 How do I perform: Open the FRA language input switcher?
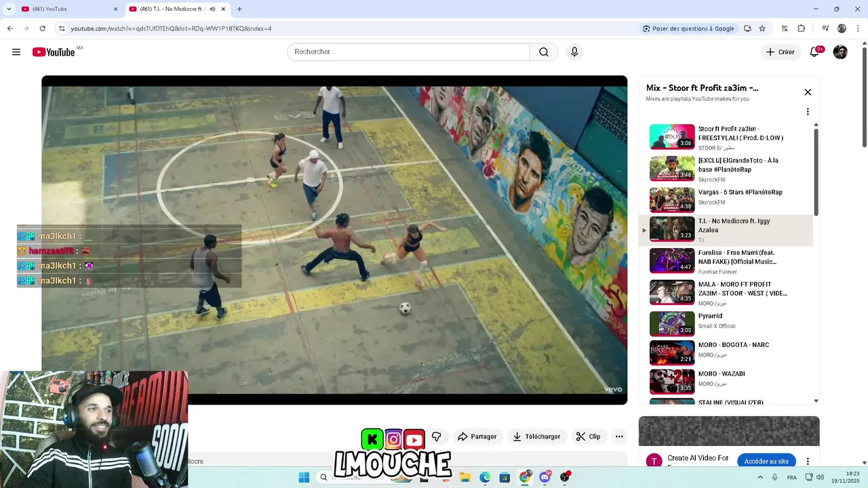tap(792, 477)
